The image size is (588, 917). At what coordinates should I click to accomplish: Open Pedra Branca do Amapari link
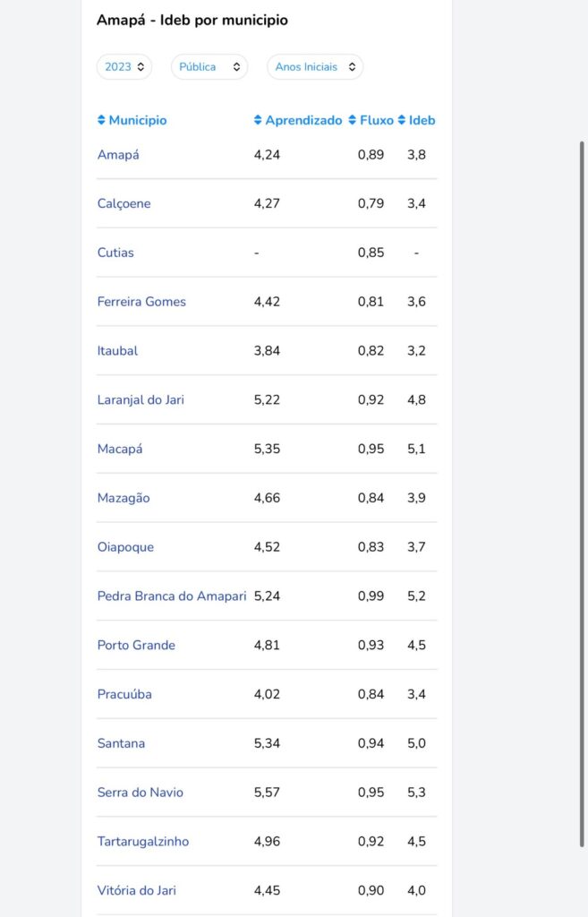172,596
